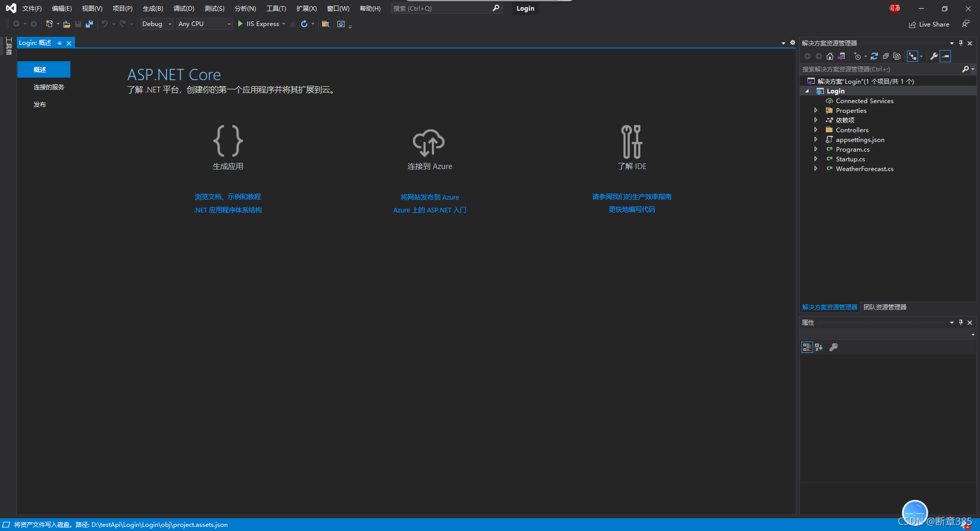
Task: Open the 请参阅我们的生产效率指南 link
Action: tap(632, 197)
